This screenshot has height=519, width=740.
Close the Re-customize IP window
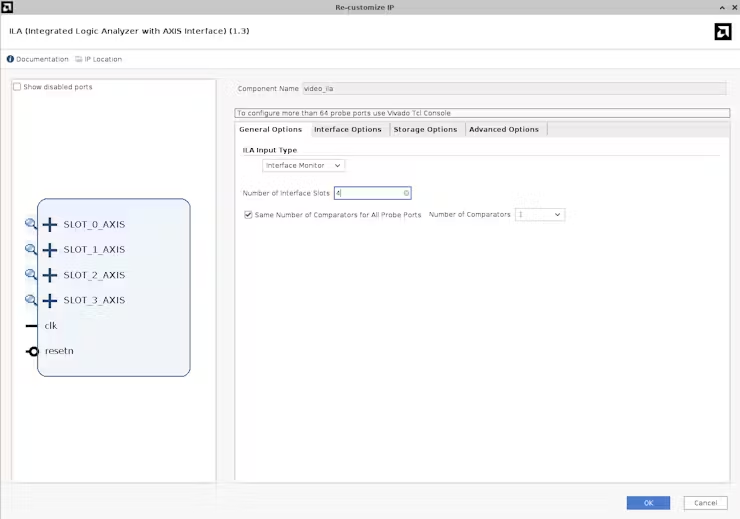click(x=734, y=7)
